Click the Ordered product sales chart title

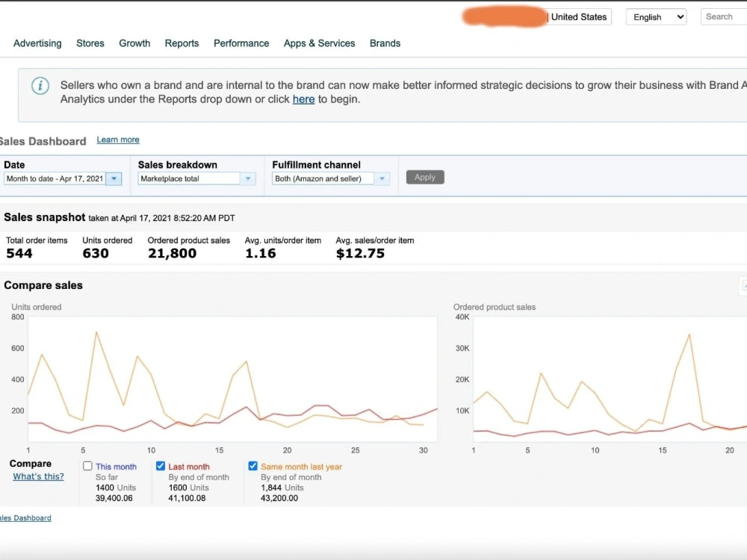tap(494, 307)
